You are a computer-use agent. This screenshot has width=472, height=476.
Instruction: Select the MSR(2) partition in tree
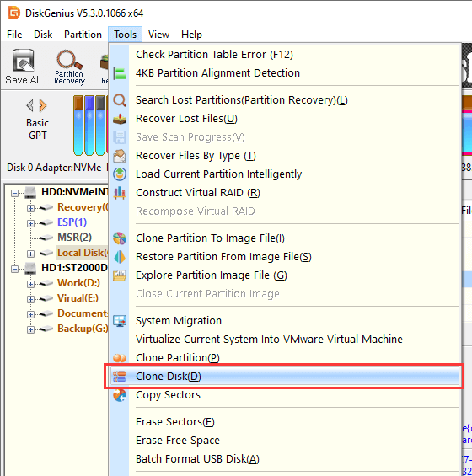74,238
